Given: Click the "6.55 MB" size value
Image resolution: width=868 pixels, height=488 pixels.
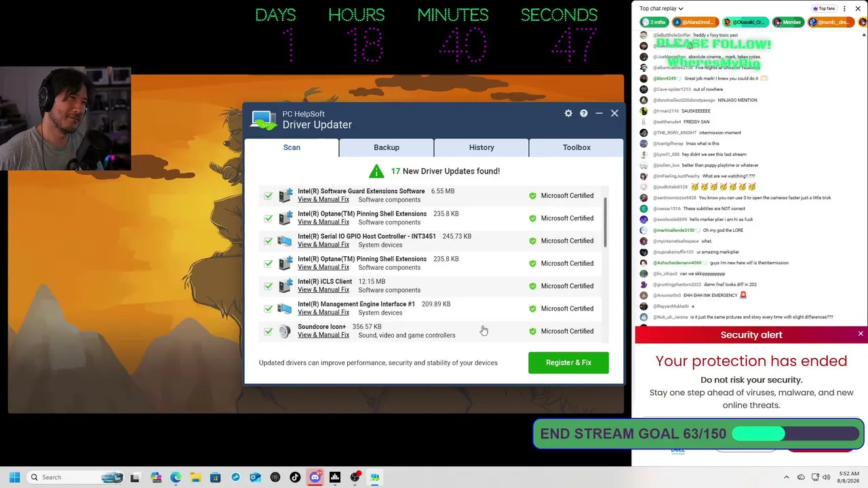Looking at the screenshot, I should [443, 191].
